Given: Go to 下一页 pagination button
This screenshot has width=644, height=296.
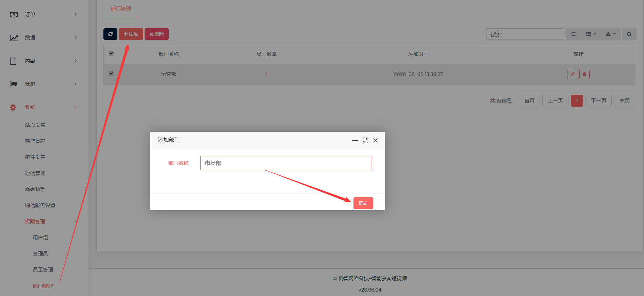Looking at the screenshot, I should point(599,101).
